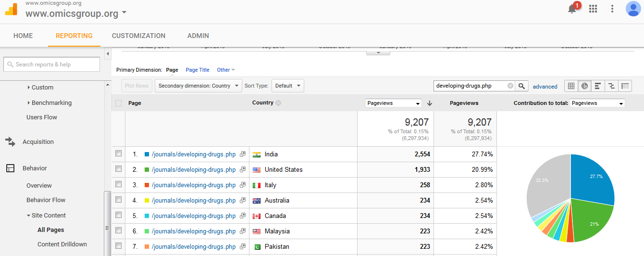Open India row page in new window
Screen dimensions: 644x256
(x=243, y=154)
